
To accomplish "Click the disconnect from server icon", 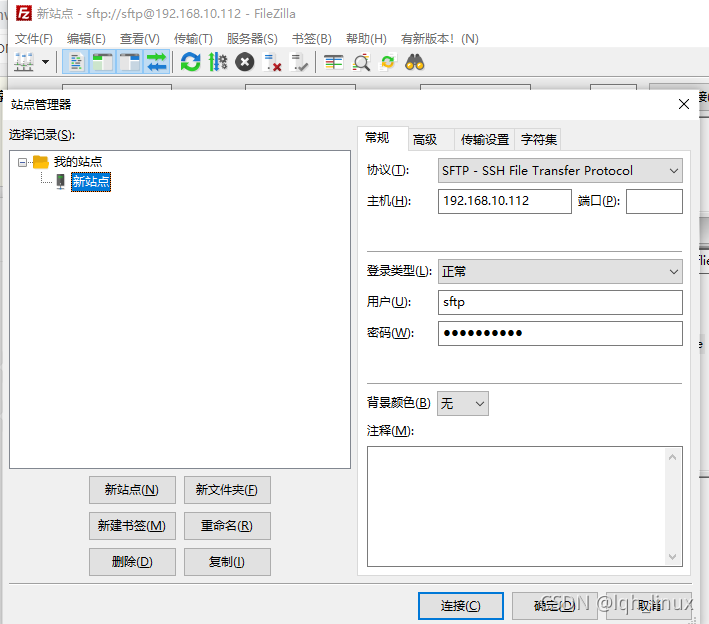I will tap(272, 62).
